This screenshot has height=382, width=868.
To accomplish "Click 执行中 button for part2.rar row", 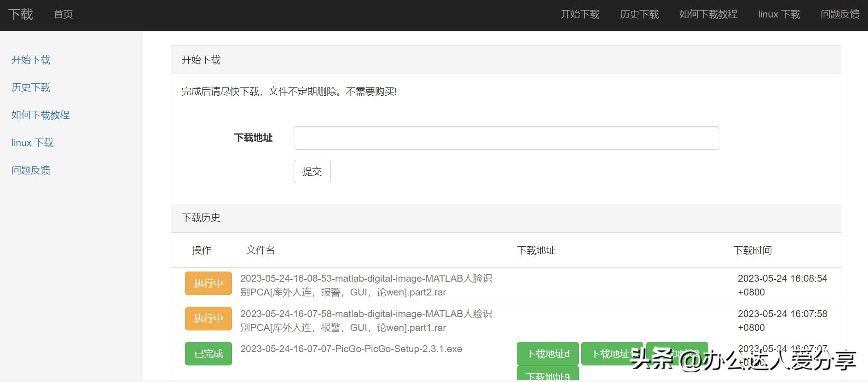I will 208,283.
